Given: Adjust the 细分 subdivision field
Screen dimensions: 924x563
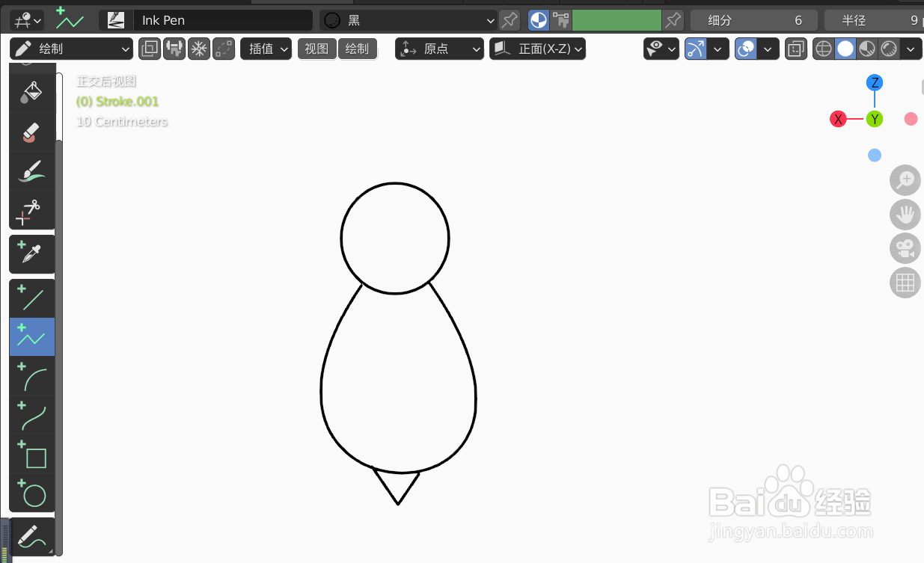Looking at the screenshot, I should click(754, 20).
